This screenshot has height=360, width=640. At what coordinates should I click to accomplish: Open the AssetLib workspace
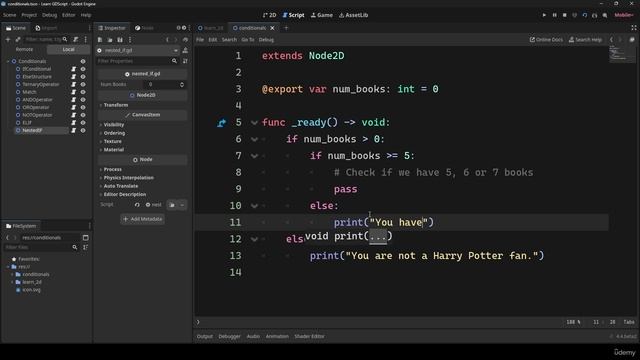point(353,15)
